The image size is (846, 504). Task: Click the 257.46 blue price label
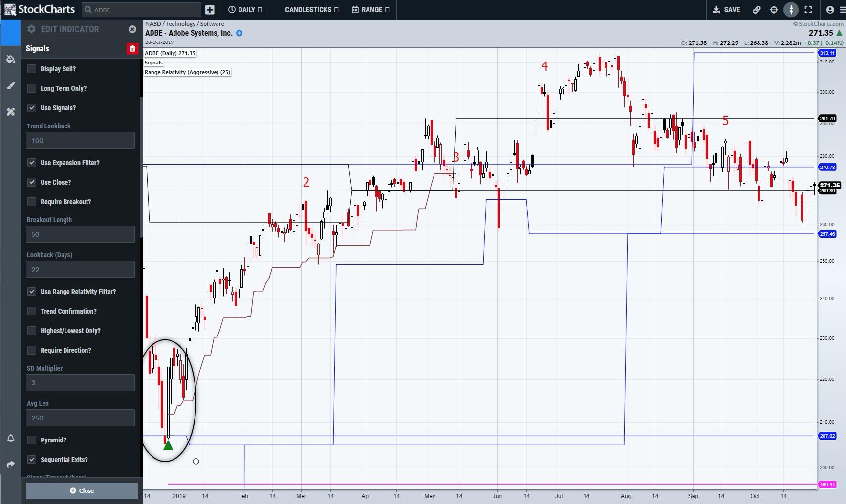(x=827, y=234)
